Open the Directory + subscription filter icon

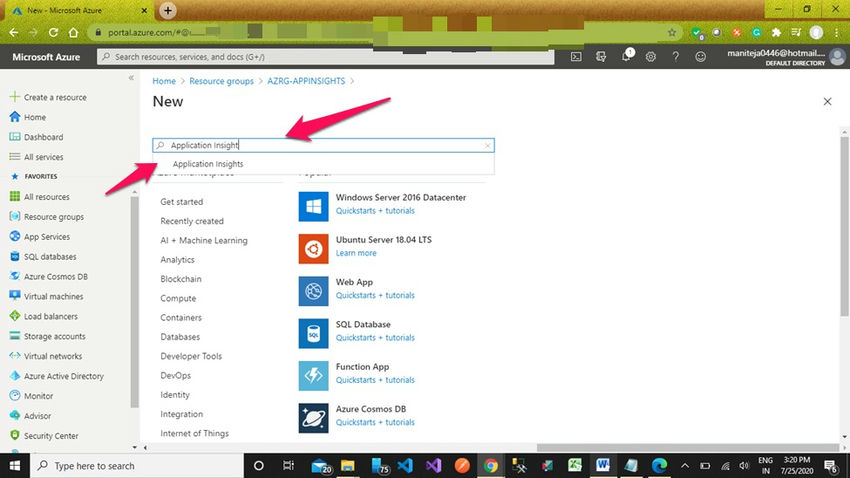[x=601, y=56]
